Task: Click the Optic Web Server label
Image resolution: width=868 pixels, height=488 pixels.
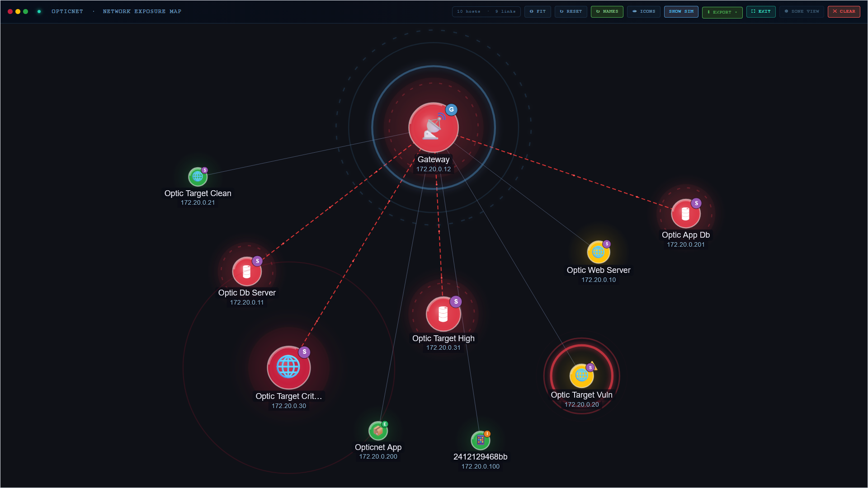Action: coord(598,270)
